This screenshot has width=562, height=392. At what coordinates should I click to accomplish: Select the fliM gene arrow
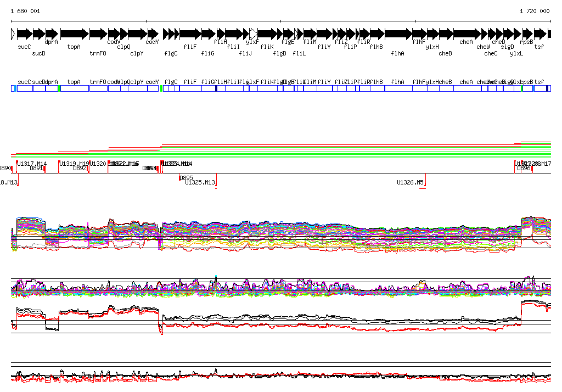(310, 34)
